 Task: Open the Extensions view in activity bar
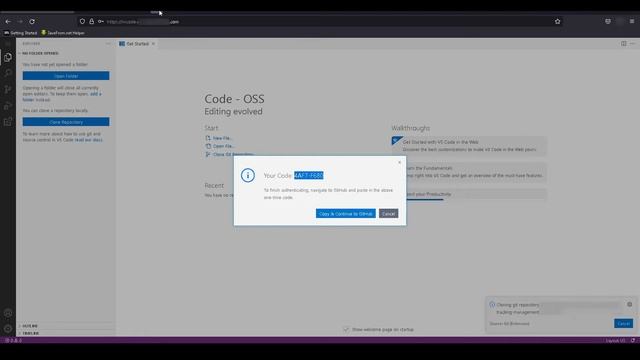tap(8, 122)
